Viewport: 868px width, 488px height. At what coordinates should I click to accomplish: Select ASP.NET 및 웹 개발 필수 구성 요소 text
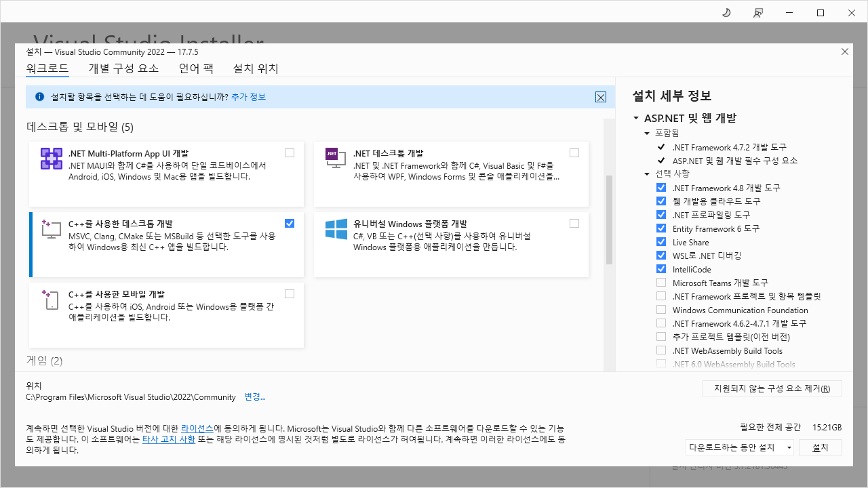click(735, 161)
